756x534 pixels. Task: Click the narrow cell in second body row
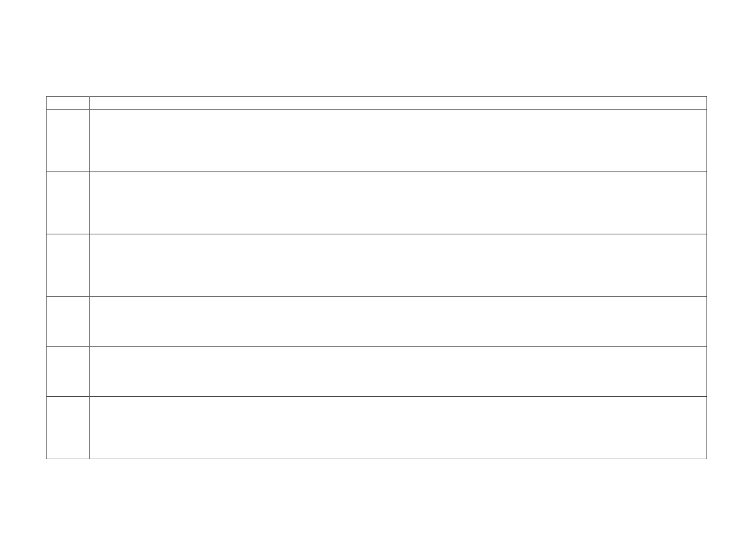tap(68, 203)
